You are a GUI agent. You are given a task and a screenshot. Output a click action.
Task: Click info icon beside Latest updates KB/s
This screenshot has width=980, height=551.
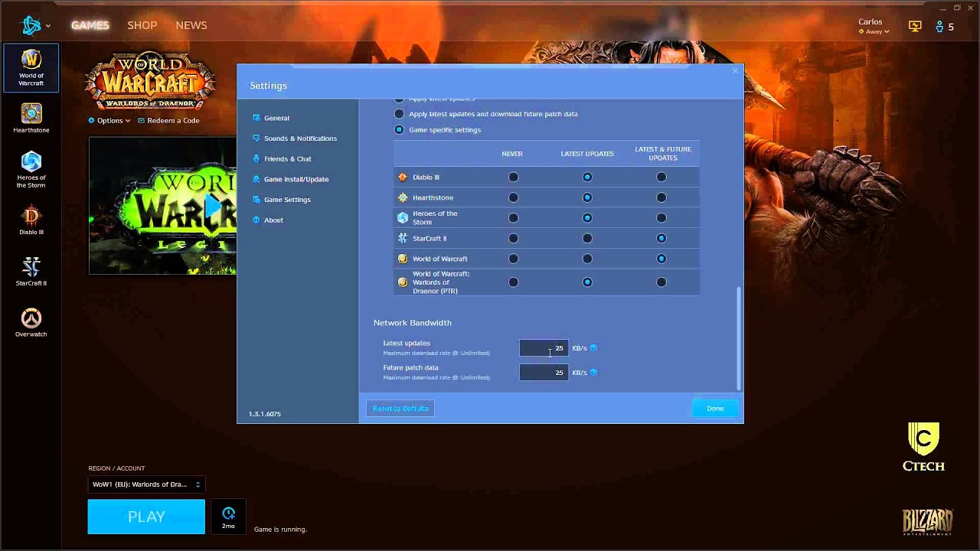(x=593, y=348)
